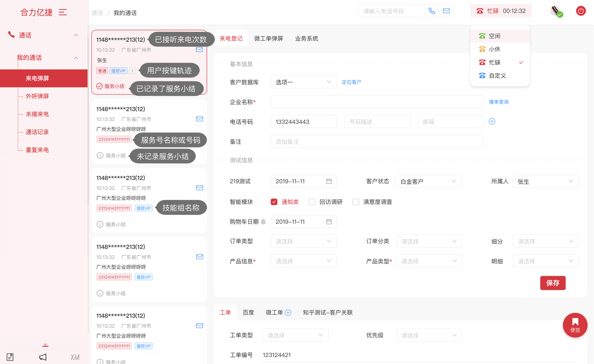Expand the 客户状态 dropdown showing 白金客户
This screenshot has height=364, width=594.
coord(428,181)
